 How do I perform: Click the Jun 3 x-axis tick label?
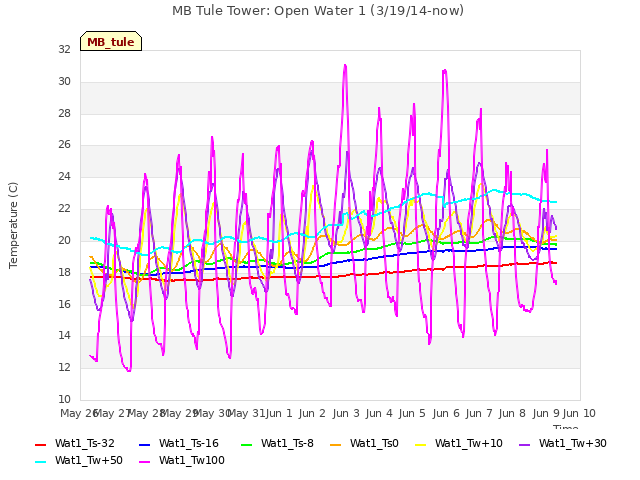click(346, 413)
